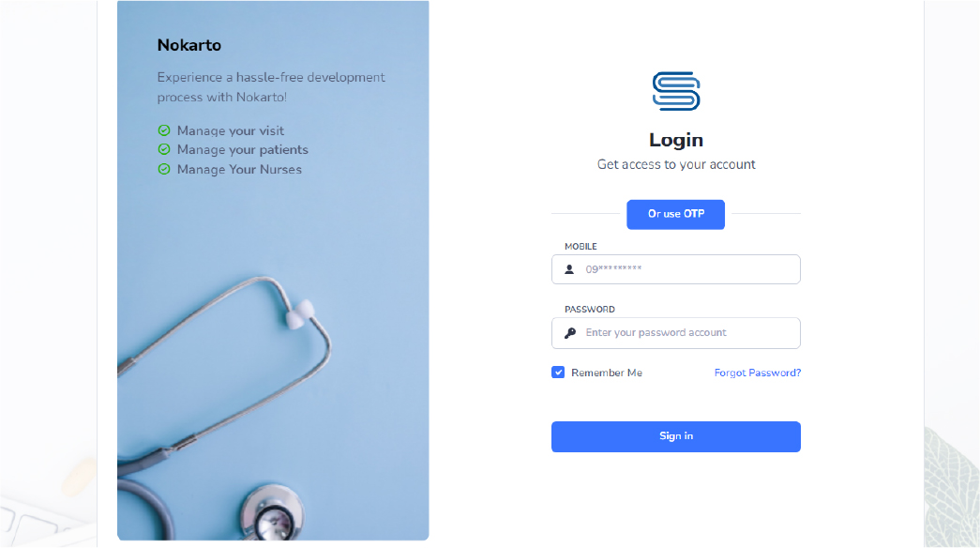
Task: Click green check icon beside Manage your visit
Action: (x=164, y=130)
